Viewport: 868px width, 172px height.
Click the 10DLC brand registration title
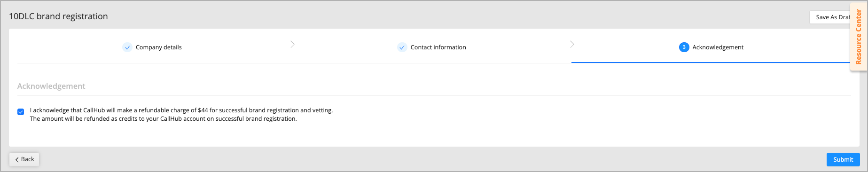58,16
